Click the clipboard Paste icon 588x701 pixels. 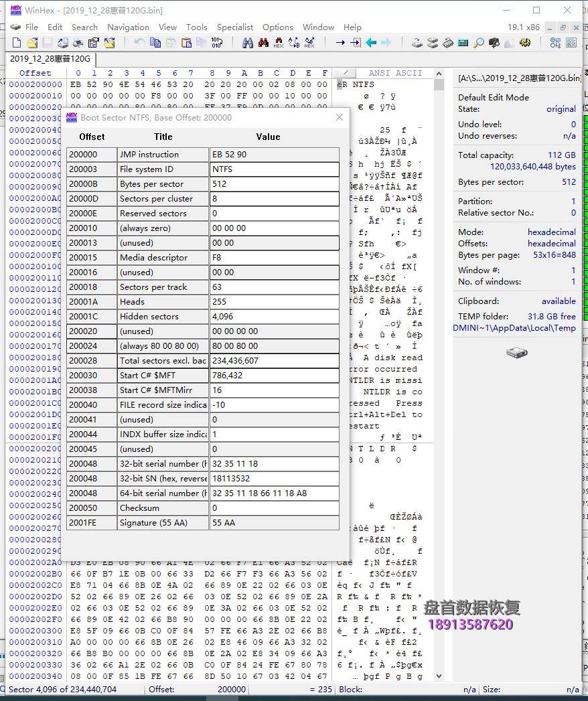click(x=186, y=43)
